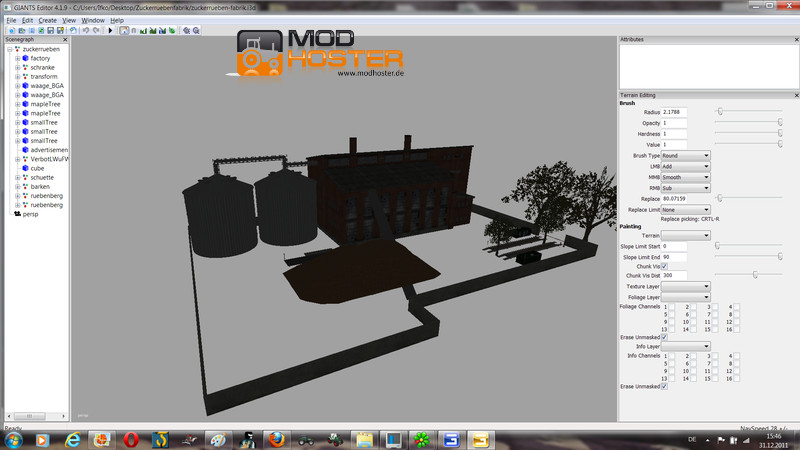Image resolution: width=800 pixels, height=450 pixels.
Task: Close the Scenegraph panel
Action: (x=65, y=39)
